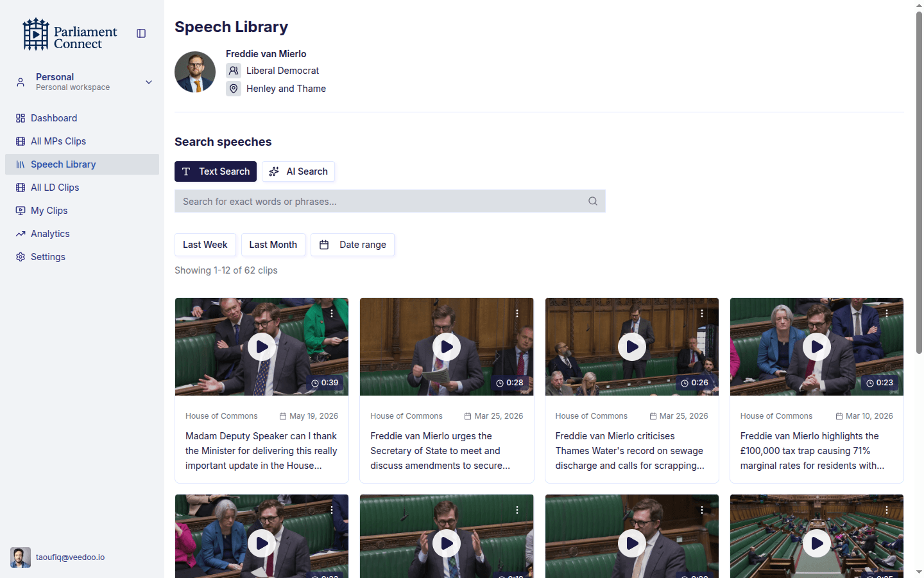Play the 0:28 Secretary of State clip
The image size is (924, 578).
[x=447, y=347]
